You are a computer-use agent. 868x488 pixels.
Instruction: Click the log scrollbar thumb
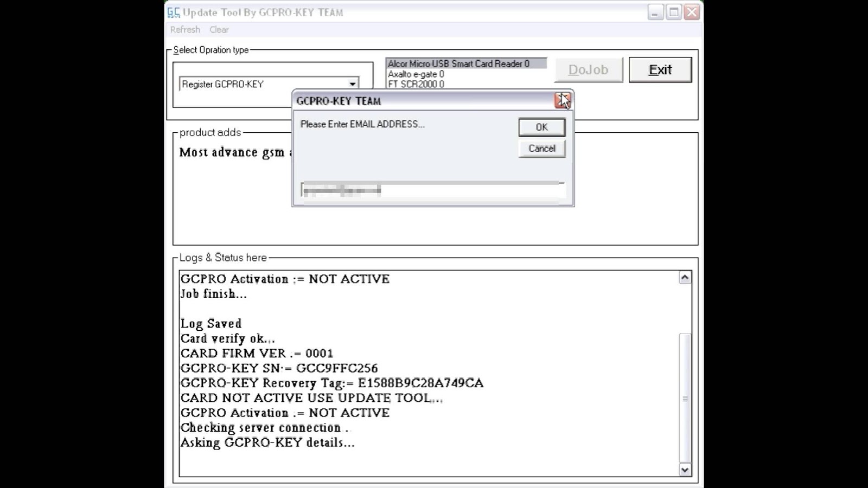(685, 398)
